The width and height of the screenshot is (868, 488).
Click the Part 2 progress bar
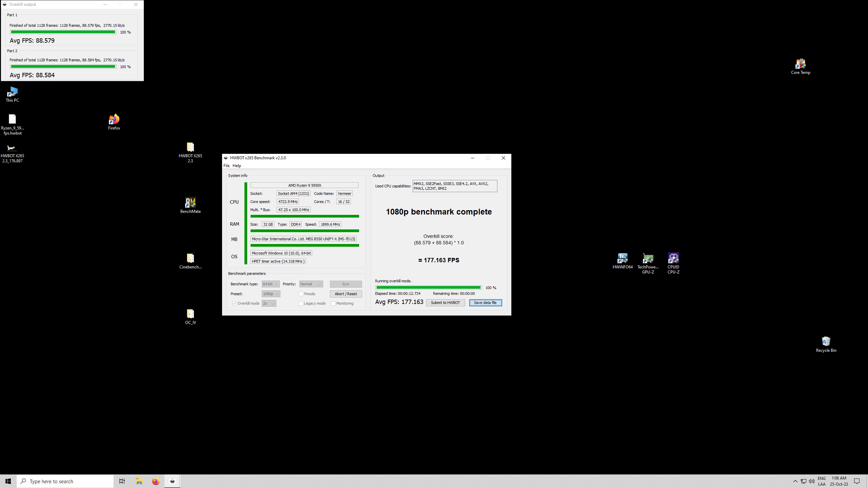[63, 67]
